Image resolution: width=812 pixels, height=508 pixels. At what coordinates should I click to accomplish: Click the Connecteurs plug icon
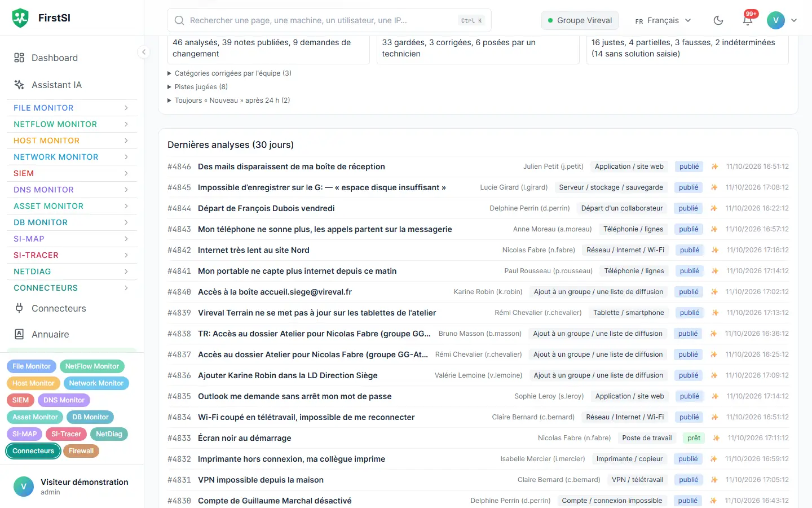pyautogui.click(x=19, y=308)
